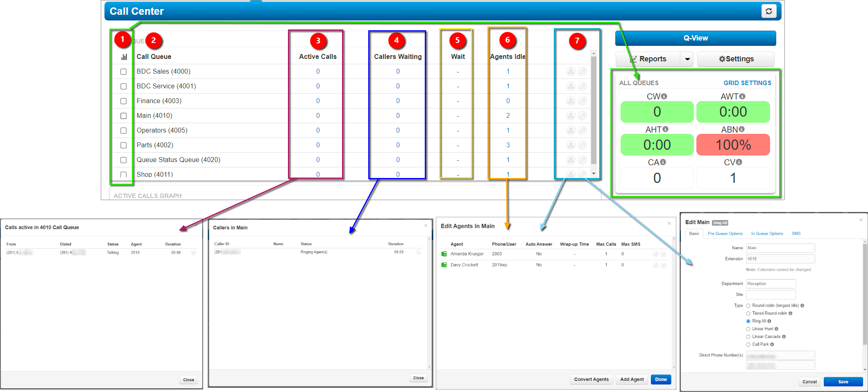The image size is (868, 392).
Task: Remove agent Amanda Krueger with red X icon
Action: [663, 255]
